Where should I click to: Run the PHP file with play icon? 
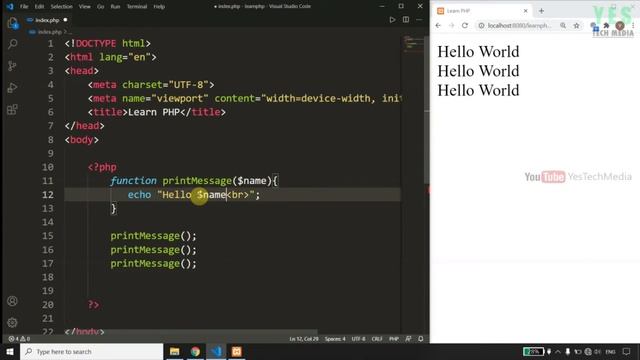[x=392, y=20]
